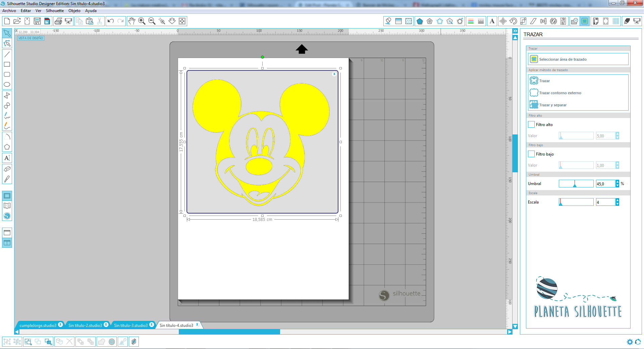Open the Objeto menu
The image size is (644, 349).
(74, 11)
